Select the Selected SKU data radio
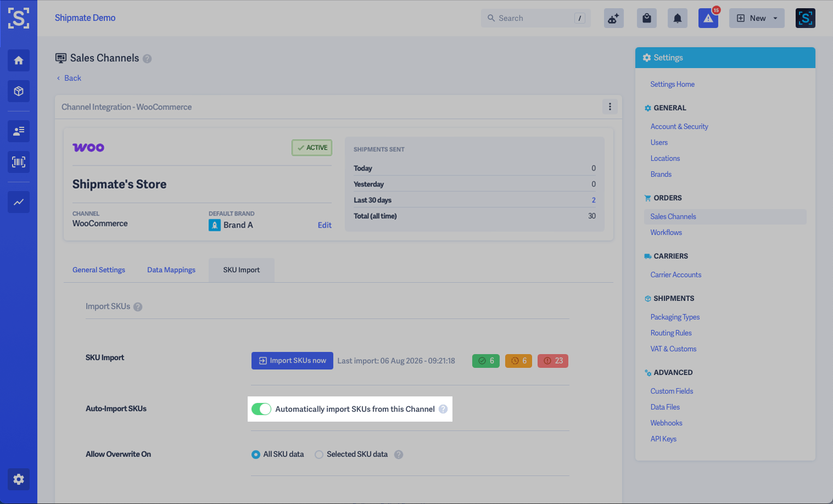This screenshot has width=833, height=504. [319, 455]
